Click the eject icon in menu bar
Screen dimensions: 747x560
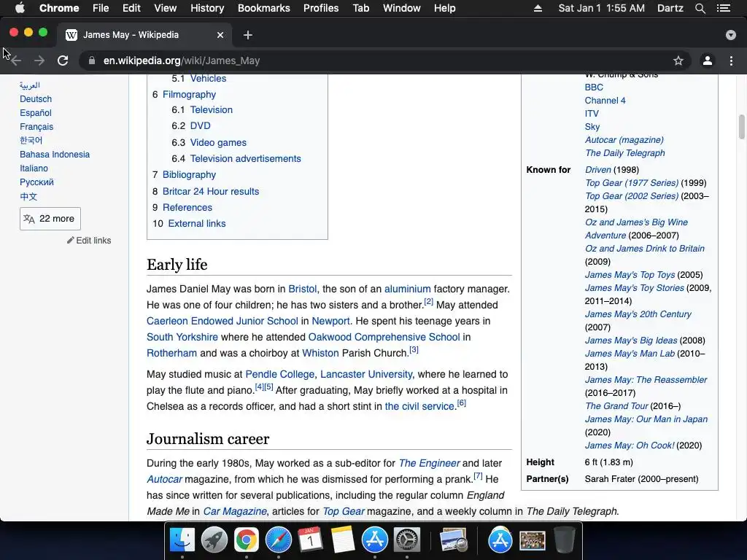538,8
